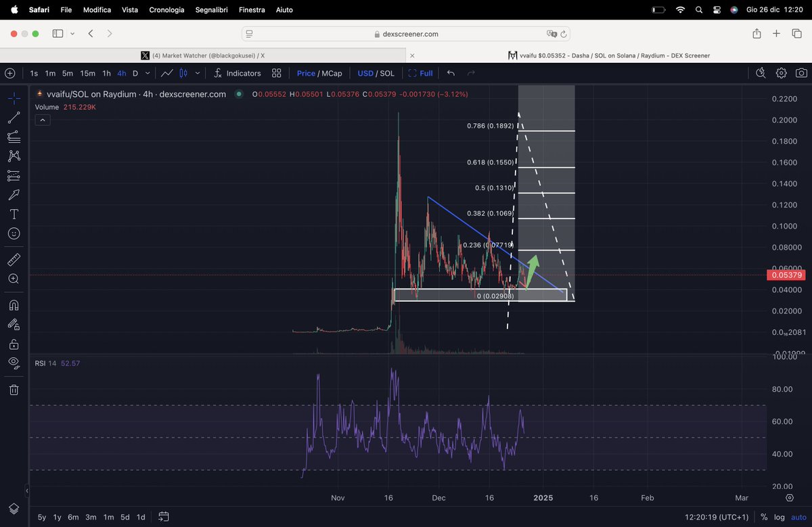Select the brush drawing tool
Screen dimensions: 812x527
(14, 195)
